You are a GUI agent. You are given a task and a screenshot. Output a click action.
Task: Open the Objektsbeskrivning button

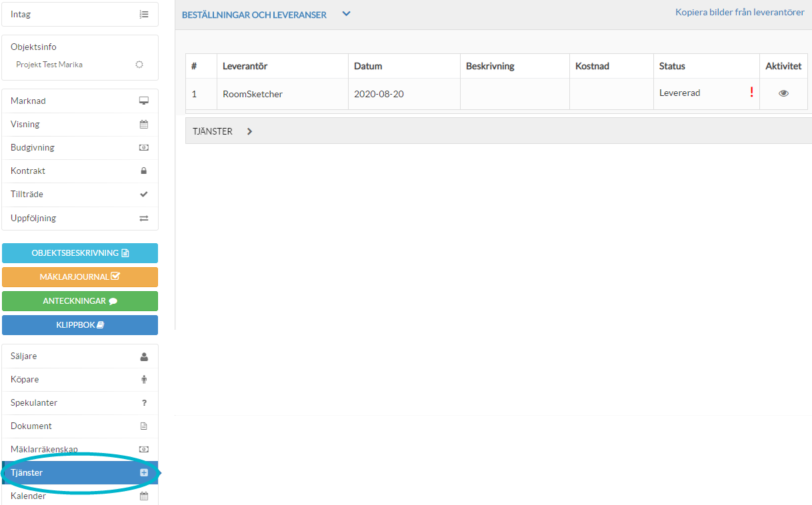80,253
